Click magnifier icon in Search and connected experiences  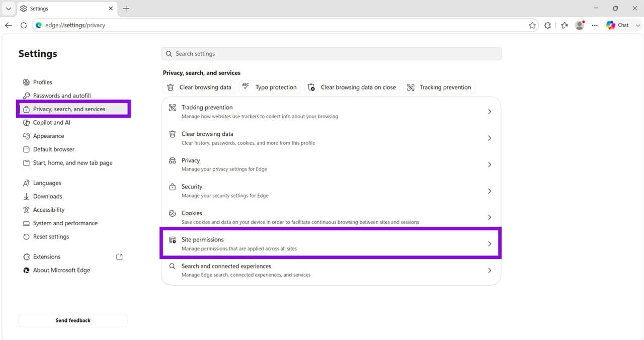click(x=173, y=267)
